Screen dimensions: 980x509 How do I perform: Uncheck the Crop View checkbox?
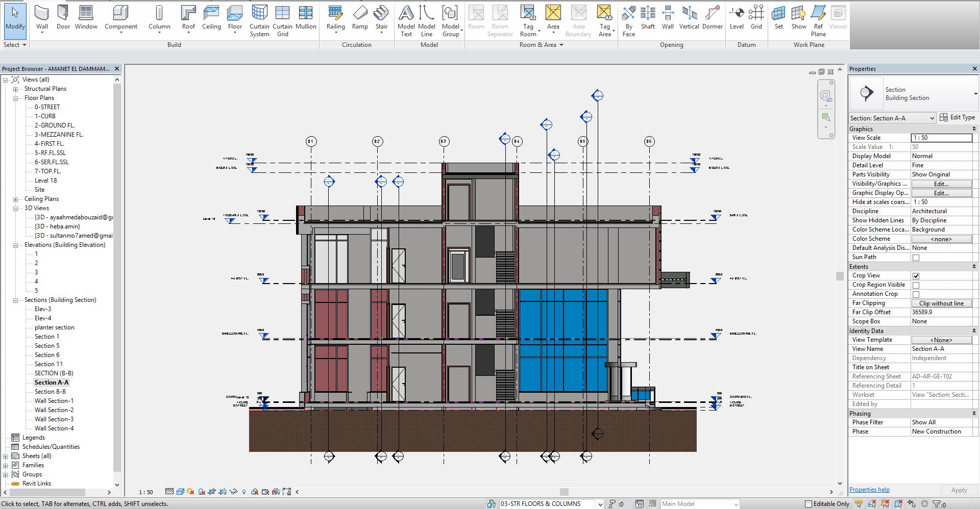tap(916, 276)
